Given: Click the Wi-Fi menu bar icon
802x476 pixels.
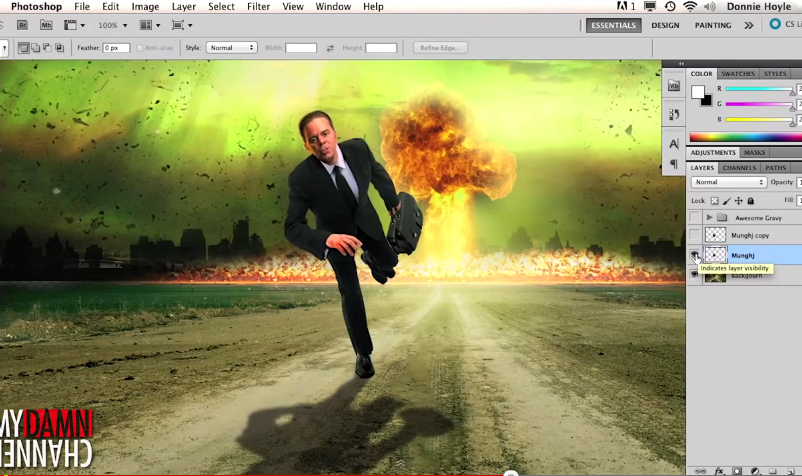Looking at the screenshot, I should point(690,7).
